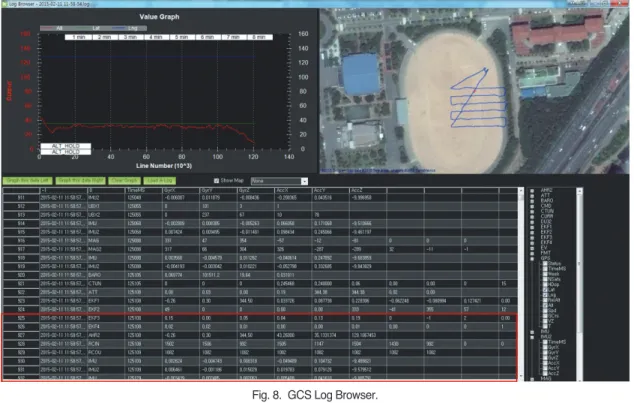Click the AccX column header
634x403 pixels.
293,190
